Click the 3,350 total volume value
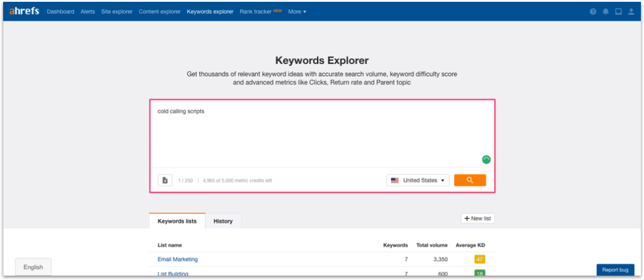Screen dimensions: 644x280 440,259
